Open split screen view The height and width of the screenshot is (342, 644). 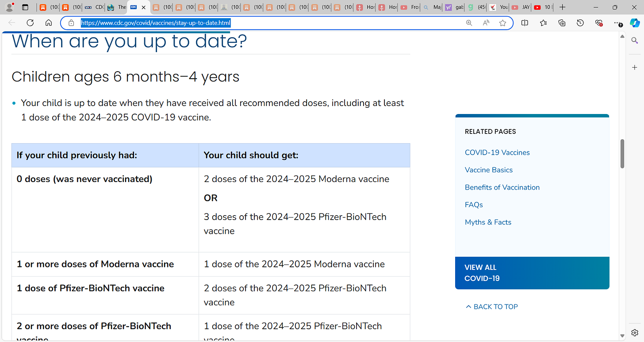(525, 23)
